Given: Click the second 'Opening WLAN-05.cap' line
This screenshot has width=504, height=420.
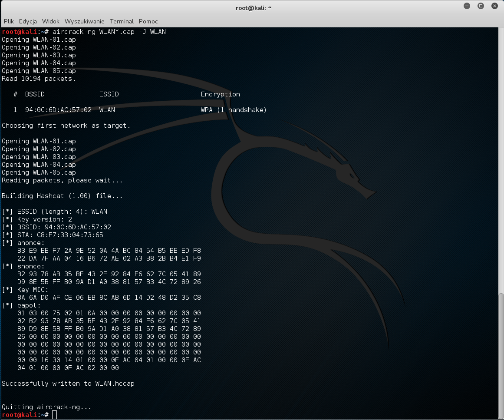Looking at the screenshot, I should [39, 172].
